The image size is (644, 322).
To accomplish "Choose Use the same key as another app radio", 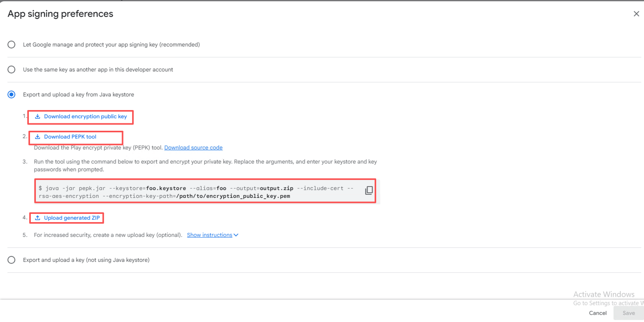I will point(12,69).
